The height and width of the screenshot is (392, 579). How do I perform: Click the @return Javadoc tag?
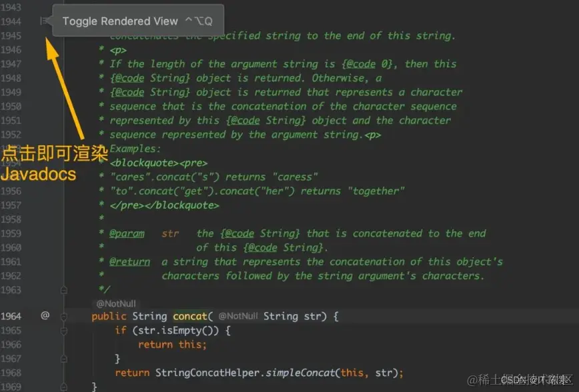[129, 262]
